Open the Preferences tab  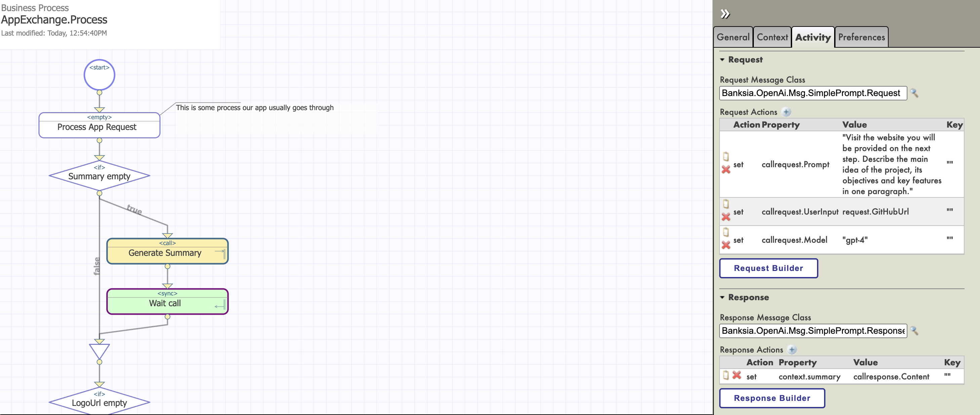click(x=861, y=37)
